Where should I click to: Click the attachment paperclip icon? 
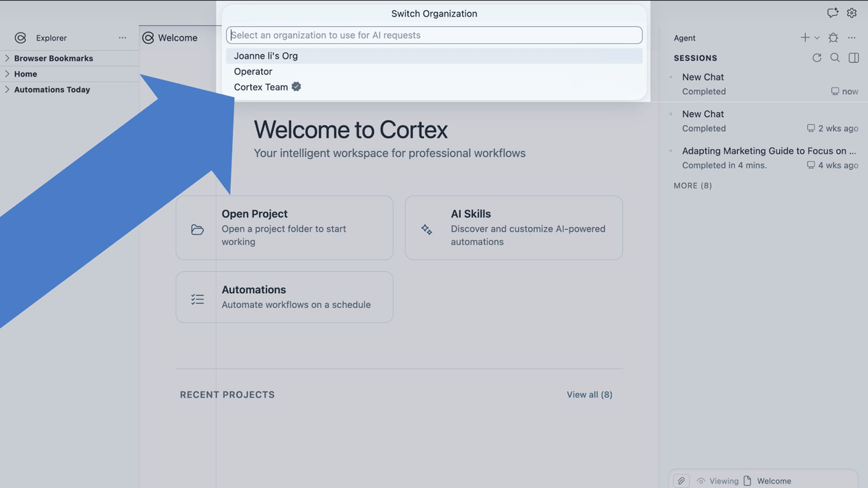681,481
